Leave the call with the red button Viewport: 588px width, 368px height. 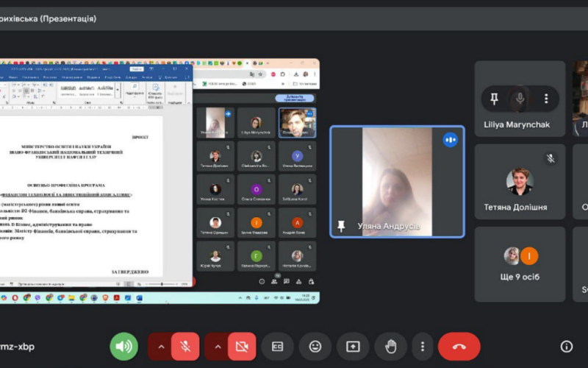[459, 346]
